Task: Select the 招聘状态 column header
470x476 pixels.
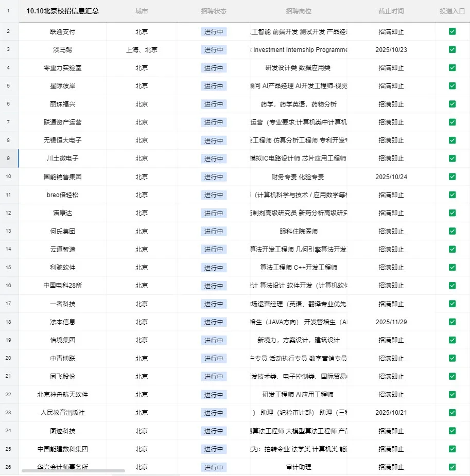Action: (214, 11)
